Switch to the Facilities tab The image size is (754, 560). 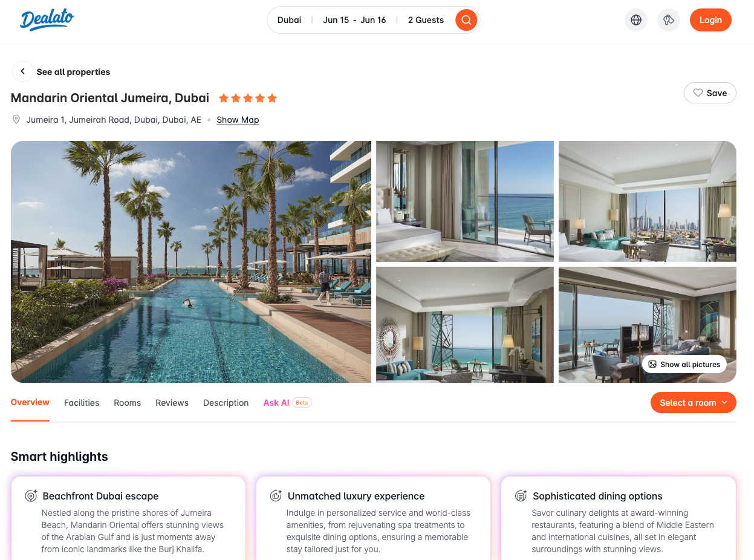pos(82,403)
